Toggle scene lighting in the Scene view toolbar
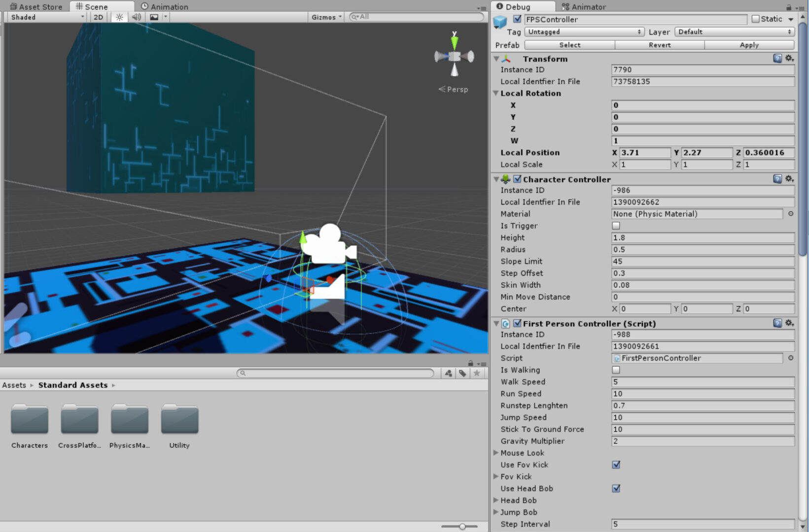Image resolution: width=809 pixels, height=532 pixels. point(119,17)
